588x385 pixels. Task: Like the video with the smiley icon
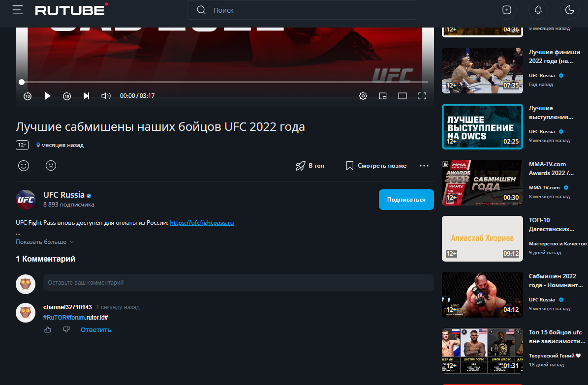pyautogui.click(x=24, y=166)
